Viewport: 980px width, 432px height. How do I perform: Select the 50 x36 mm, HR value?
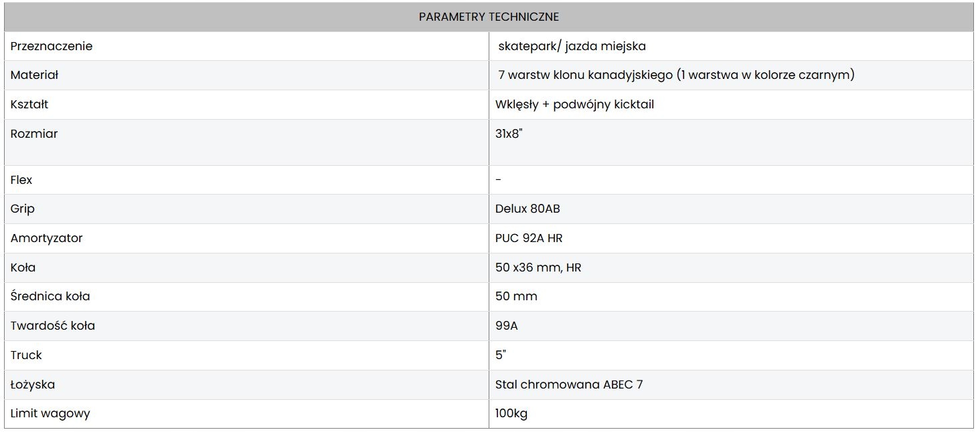538,267
